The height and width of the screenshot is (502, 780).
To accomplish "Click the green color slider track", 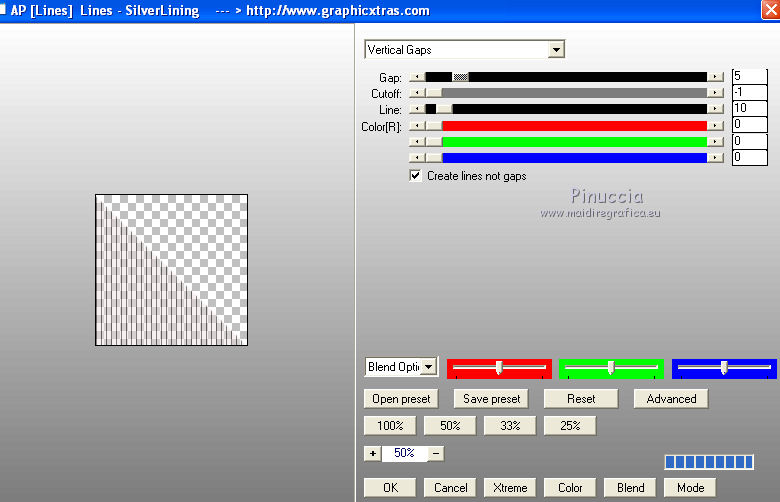I will point(575,142).
